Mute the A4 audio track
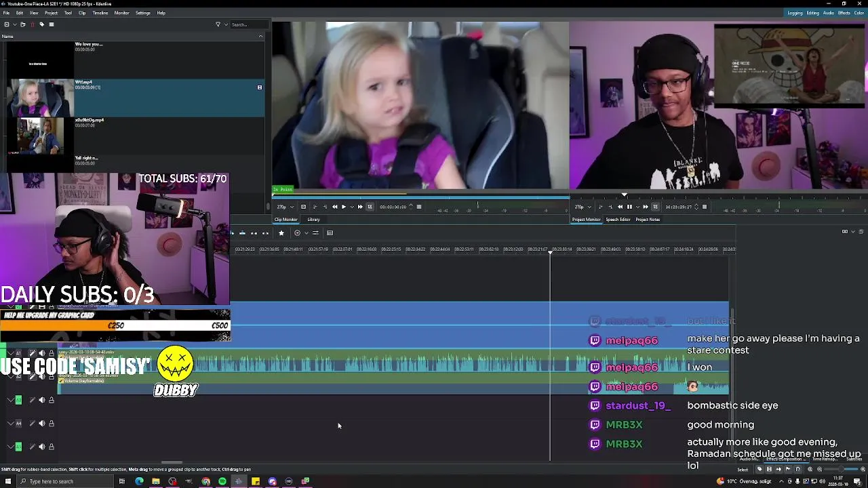Image resolution: width=868 pixels, height=488 pixels. click(x=41, y=424)
